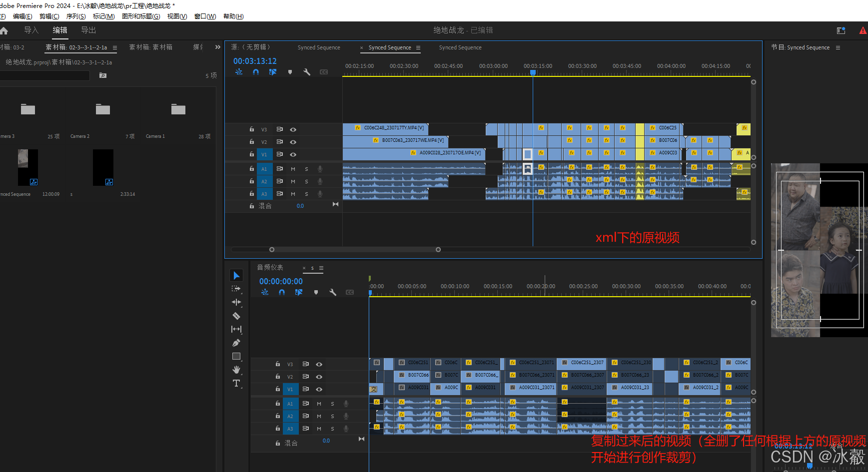The width and height of the screenshot is (868, 472).
Task: Open bin 02-3--3-1--2-1a panel menu
Action: pyautogui.click(x=115, y=48)
